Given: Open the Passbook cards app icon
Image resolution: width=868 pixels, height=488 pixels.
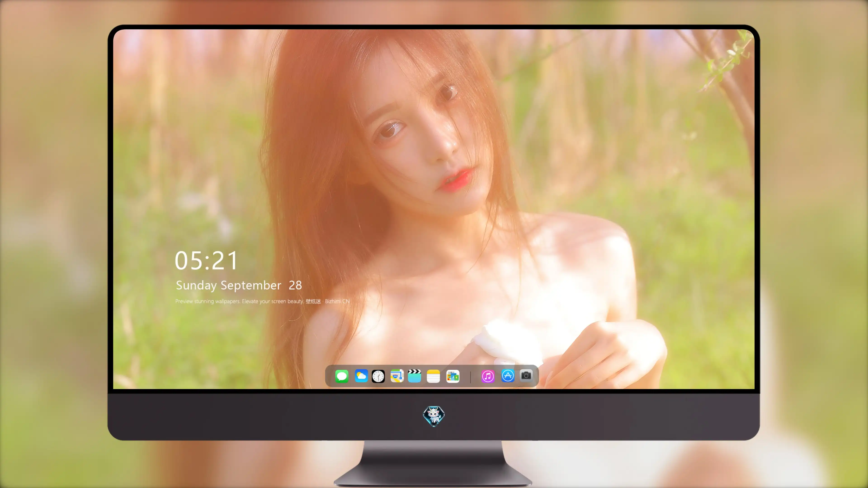Looking at the screenshot, I should coord(453,376).
